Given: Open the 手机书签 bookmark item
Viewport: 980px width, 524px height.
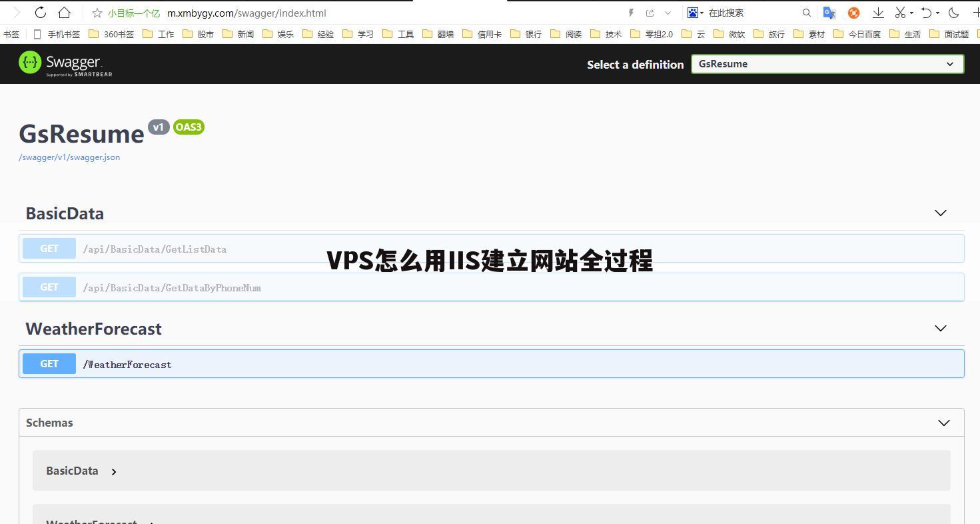Looking at the screenshot, I should [x=57, y=34].
